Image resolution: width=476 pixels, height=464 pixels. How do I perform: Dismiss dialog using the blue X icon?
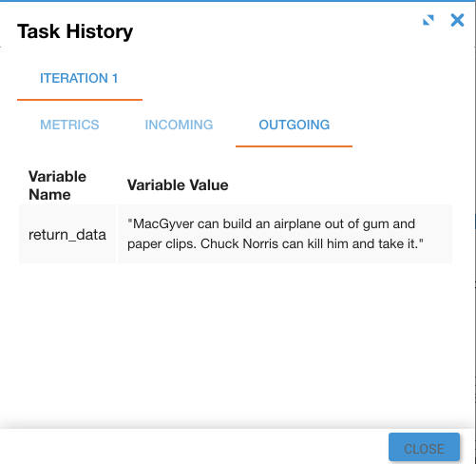tap(457, 20)
